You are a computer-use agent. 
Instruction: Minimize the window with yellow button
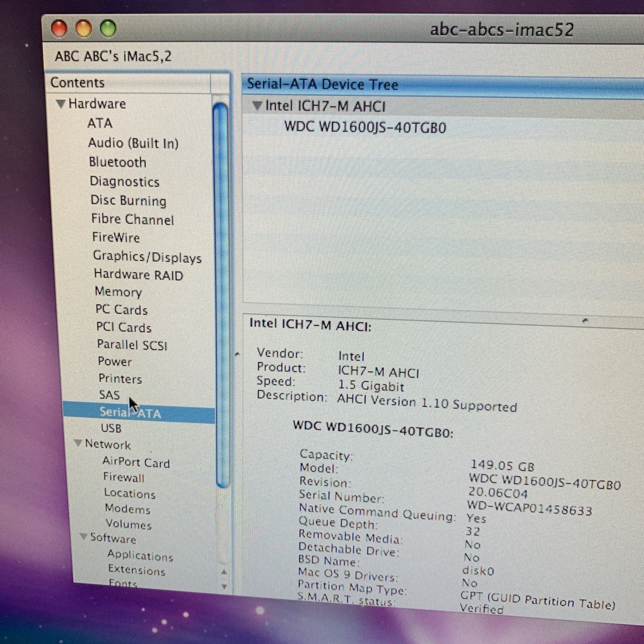[83, 29]
